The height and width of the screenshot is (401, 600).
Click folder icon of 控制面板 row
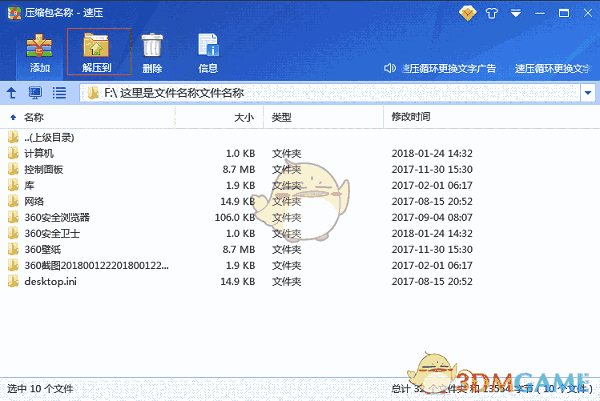pos(13,169)
